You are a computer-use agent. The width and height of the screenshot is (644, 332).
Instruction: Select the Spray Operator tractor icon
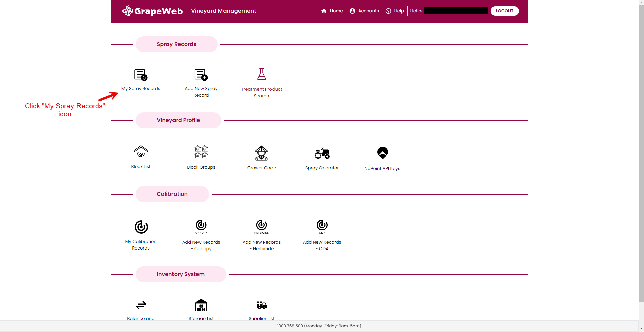point(322,153)
